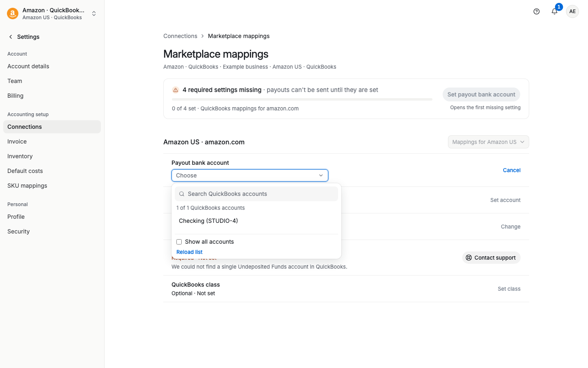Open Billing in the sidebar

(52, 96)
